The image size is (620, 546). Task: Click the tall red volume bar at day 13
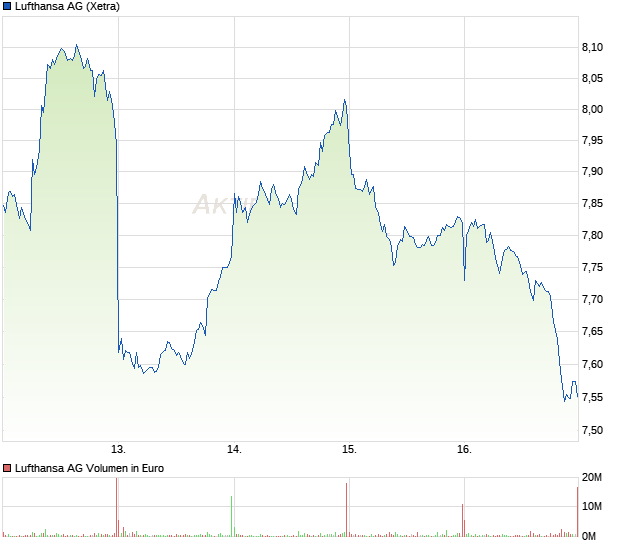(117, 507)
